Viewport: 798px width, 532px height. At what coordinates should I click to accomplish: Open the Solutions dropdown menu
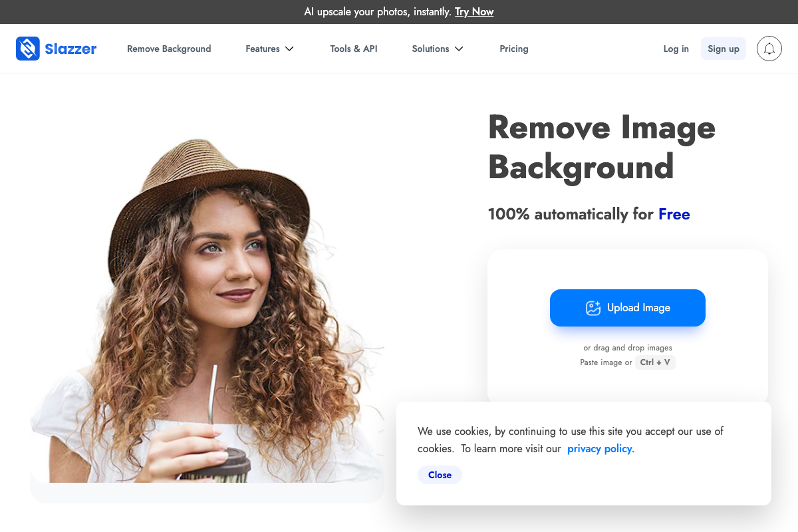pos(430,49)
